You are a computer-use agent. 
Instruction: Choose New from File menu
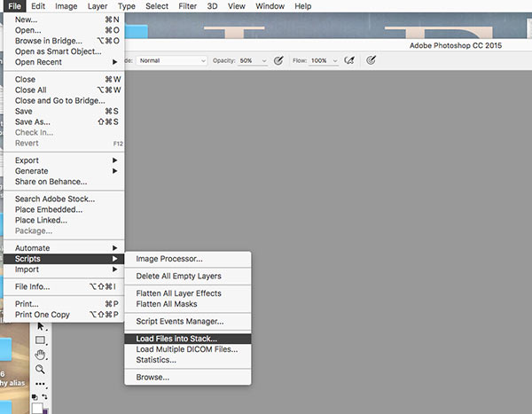pyautogui.click(x=64, y=20)
